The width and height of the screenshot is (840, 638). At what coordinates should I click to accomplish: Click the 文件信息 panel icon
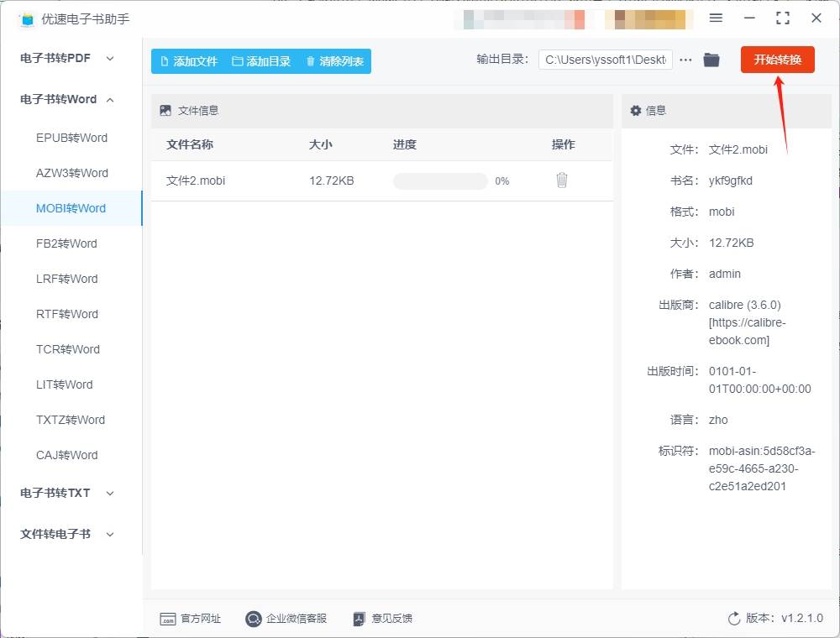click(x=165, y=110)
